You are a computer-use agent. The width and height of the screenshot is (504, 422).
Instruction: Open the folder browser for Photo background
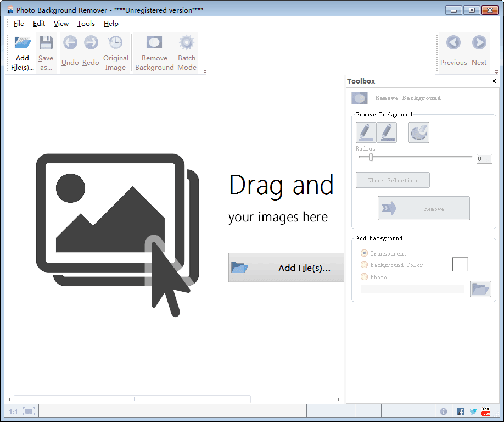coord(480,288)
